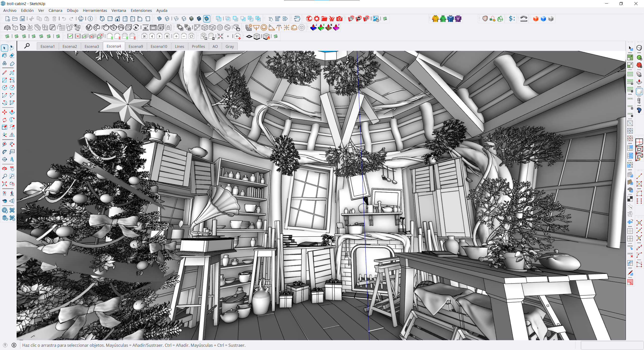
Task: Enable Hidden Line face style
Action: (184, 19)
